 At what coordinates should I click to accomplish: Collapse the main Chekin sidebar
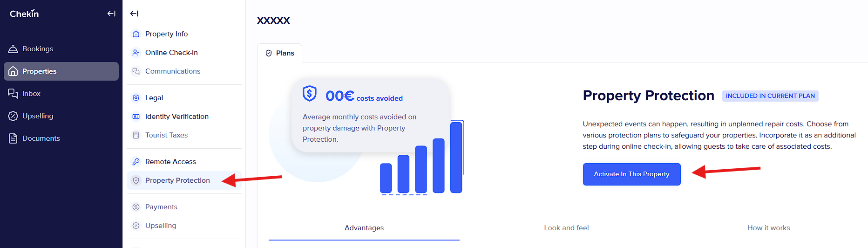coord(111,14)
